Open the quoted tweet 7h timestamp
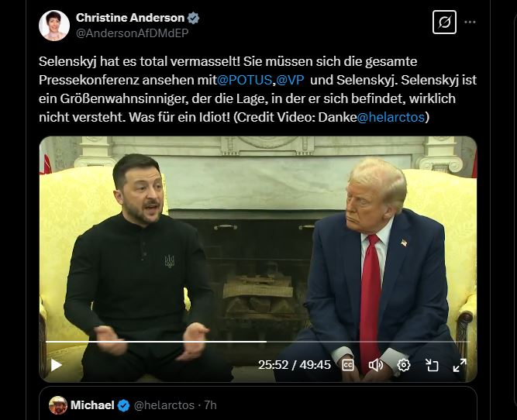 coord(210,405)
